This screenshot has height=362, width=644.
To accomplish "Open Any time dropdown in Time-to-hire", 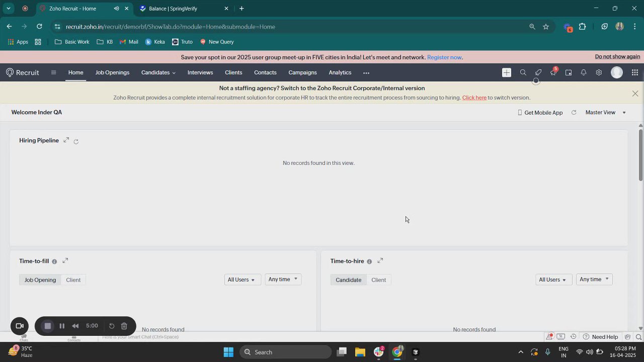I will pyautogui.click(x=594, y=280).
